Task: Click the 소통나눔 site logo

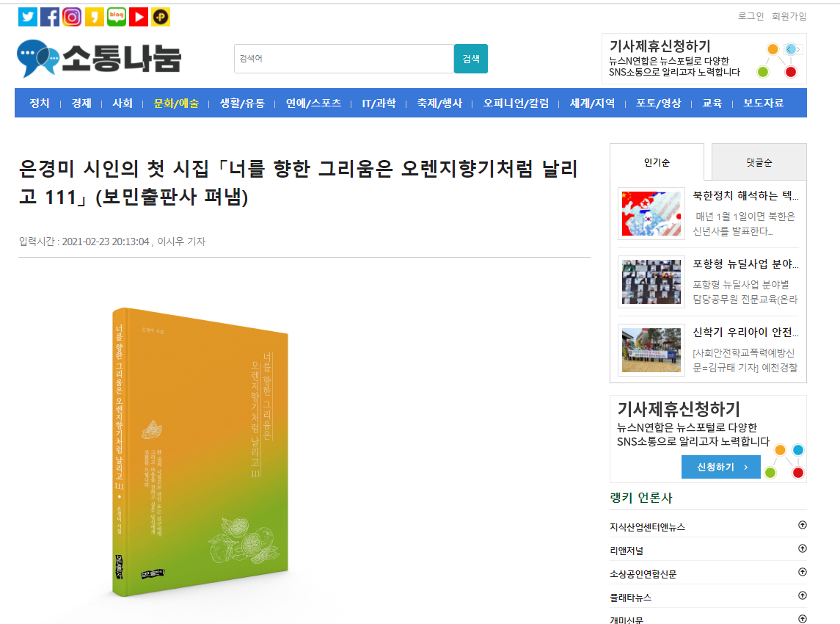Action: coord(99,58)
